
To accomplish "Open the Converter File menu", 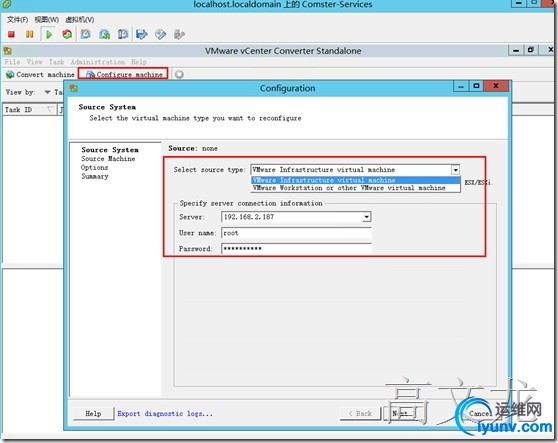I will point(12,62).
